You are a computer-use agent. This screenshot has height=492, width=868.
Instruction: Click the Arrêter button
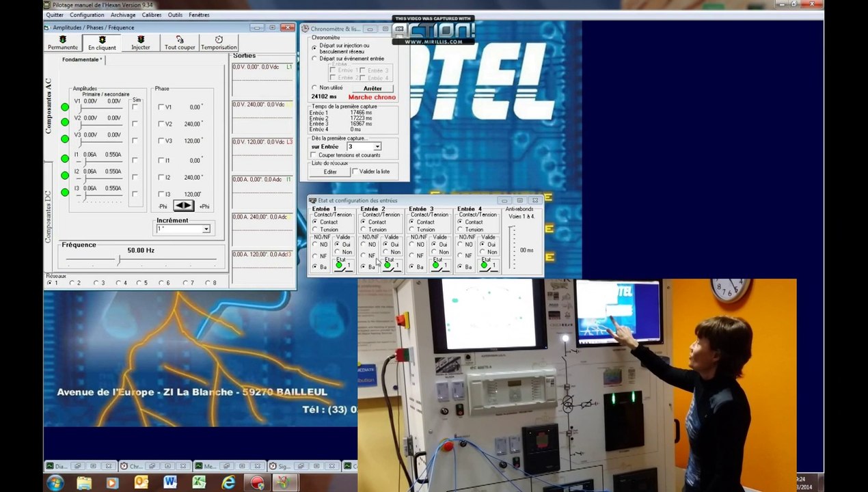(372, 88)
